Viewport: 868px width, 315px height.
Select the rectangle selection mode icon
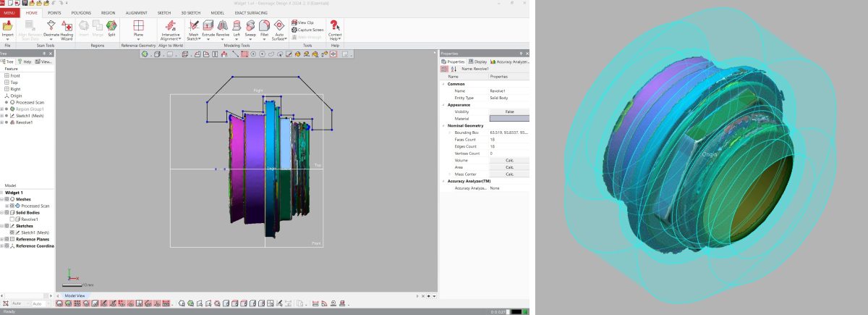244,54
